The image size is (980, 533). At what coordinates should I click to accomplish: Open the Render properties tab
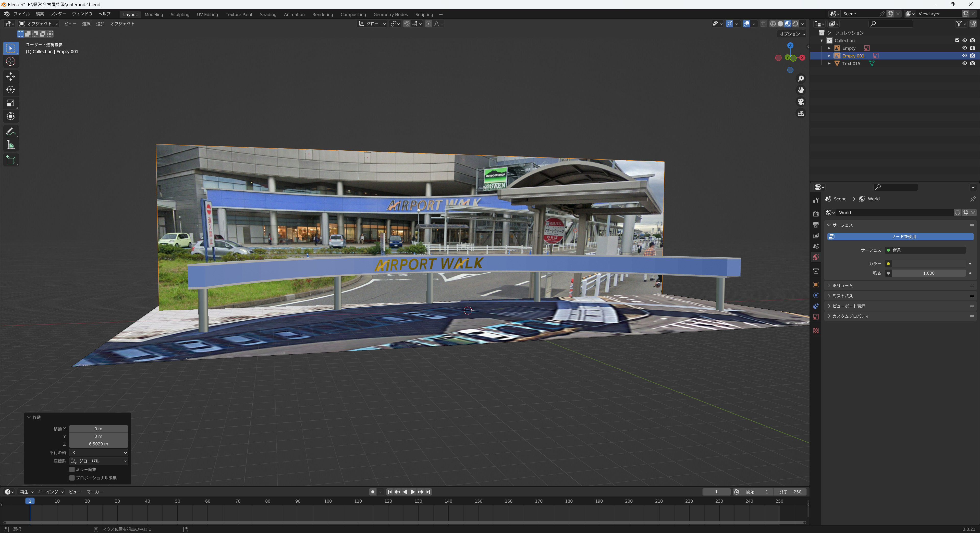click(x=816, y=214)
